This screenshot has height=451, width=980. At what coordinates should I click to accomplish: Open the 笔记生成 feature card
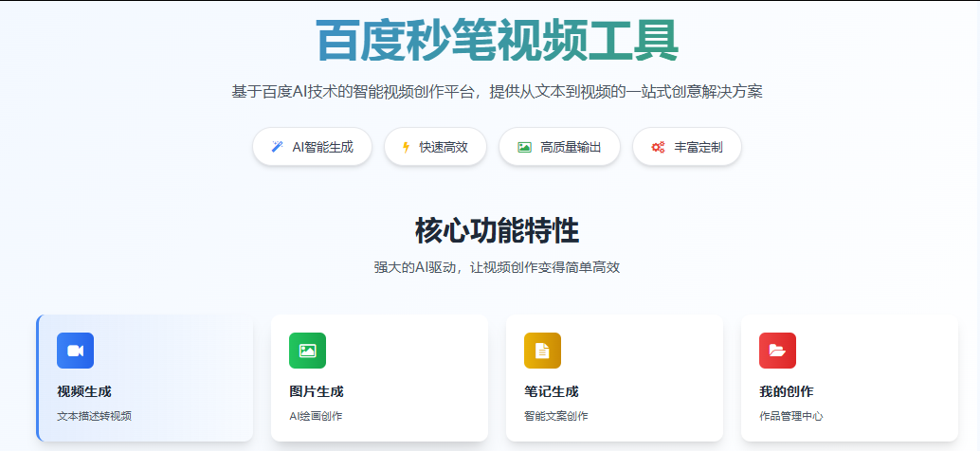[x=614, y=378]
